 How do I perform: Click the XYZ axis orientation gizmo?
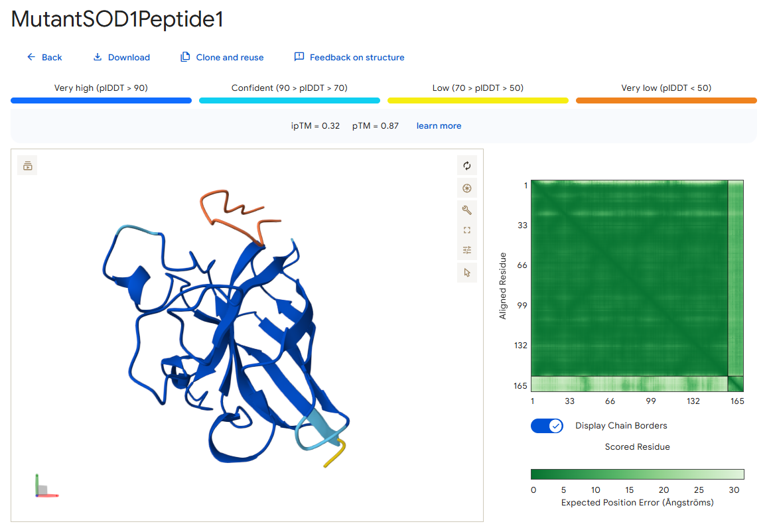coord(46,486)
